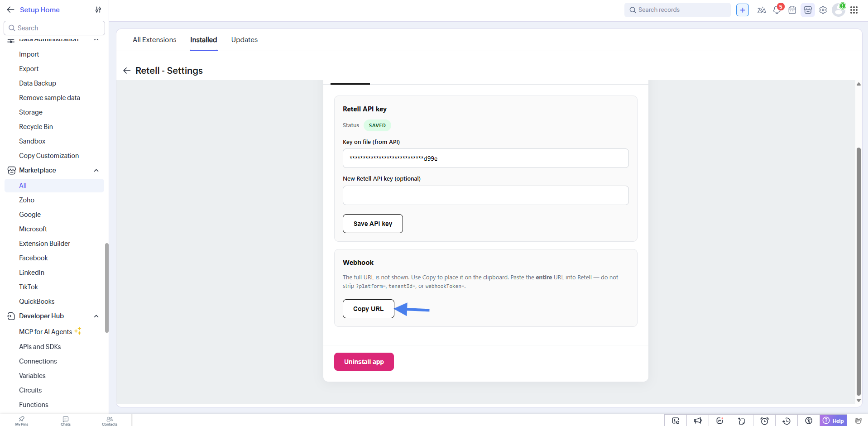Open TikTok under Marketplace

point(29,287)
